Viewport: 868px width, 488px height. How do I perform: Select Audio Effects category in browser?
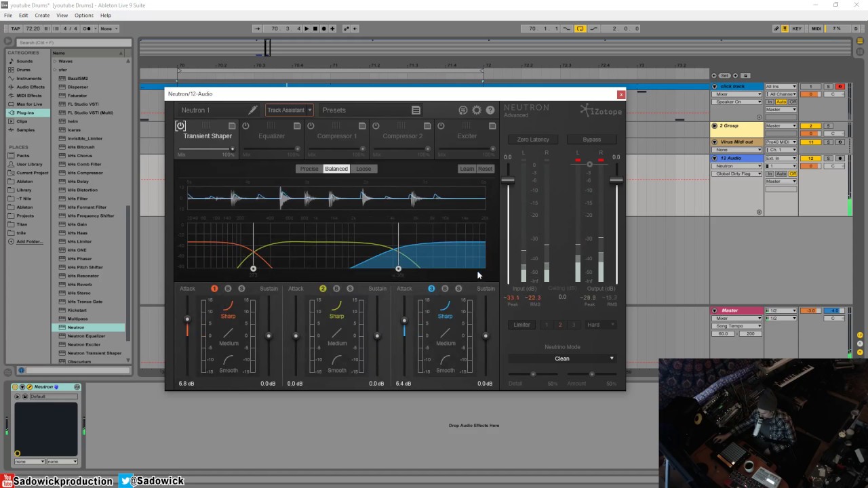[31, 87]
